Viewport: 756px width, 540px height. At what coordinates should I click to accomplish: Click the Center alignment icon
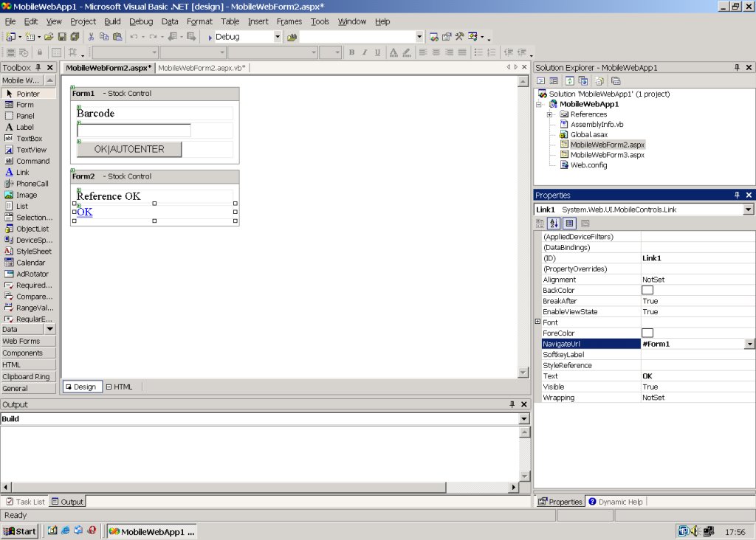click(436, 52)
